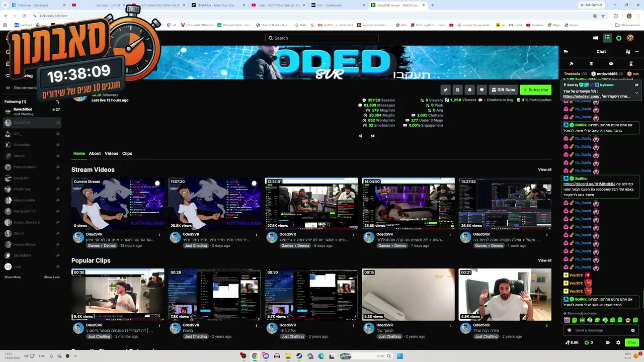
Task: Click the Search field at page top
Action: (322, 38)
